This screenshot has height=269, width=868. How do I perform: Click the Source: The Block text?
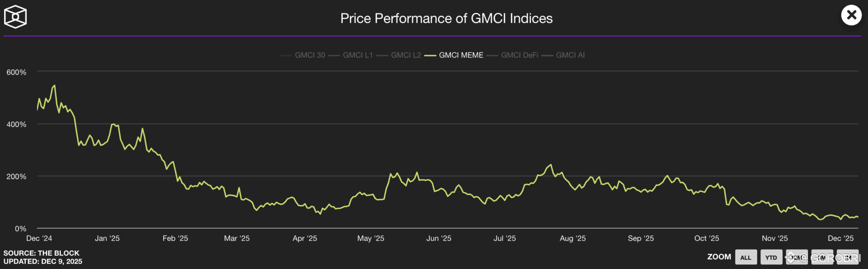(41, 253)
